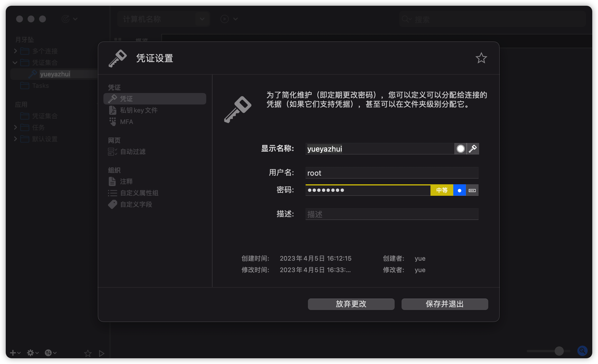
Task: Select 自定义属性组 in the sidebar
Action: 139,193
